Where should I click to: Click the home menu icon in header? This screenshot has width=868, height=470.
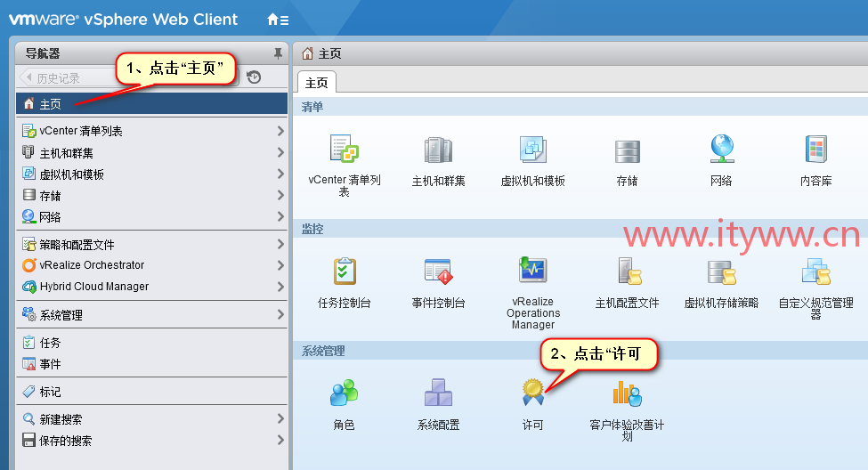[x=278, y=20]
